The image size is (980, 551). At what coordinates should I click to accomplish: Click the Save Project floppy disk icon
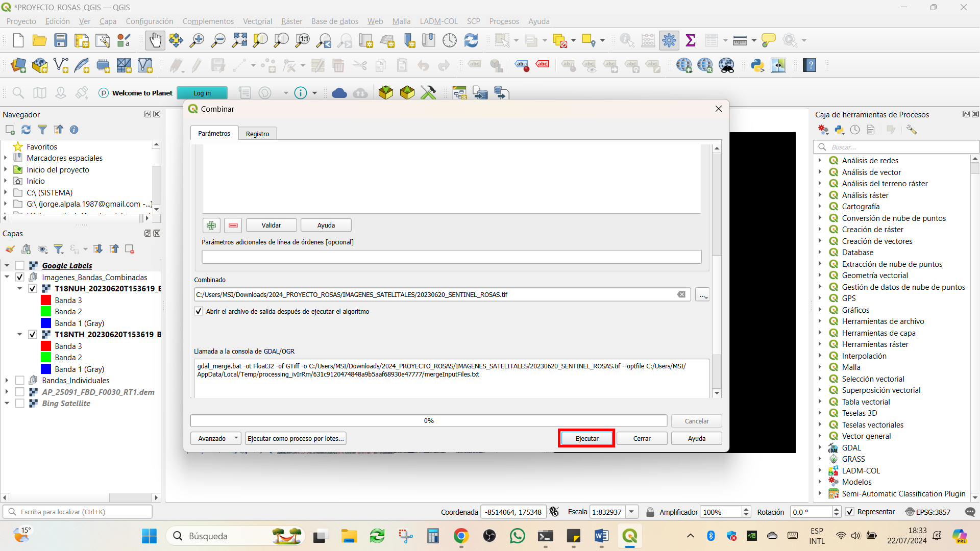(x=61, y=40)
